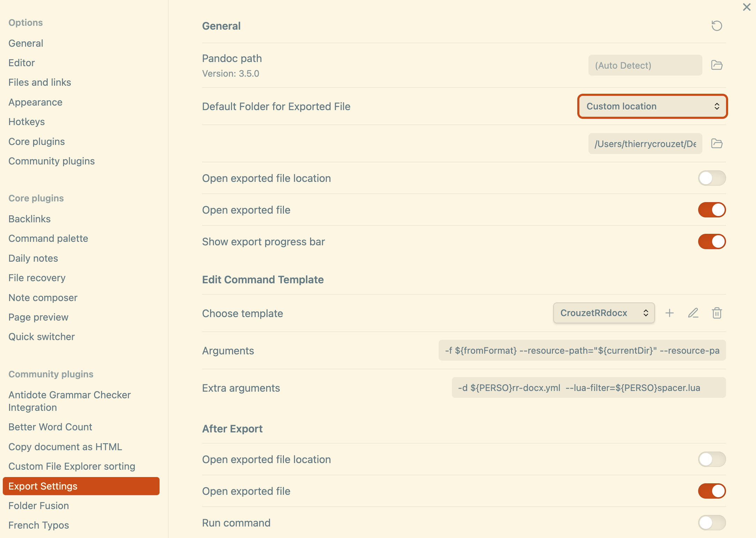
Task: Open Default Folder for Exported File dropdown
Action: click(x=652, y=106)
